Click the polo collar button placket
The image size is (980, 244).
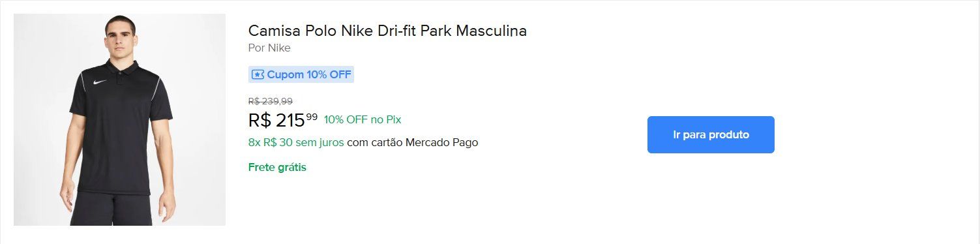(x=120, y=77)
